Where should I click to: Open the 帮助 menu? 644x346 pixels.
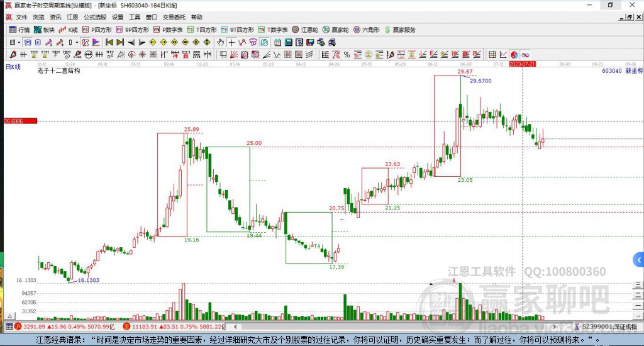coord(196,17)
